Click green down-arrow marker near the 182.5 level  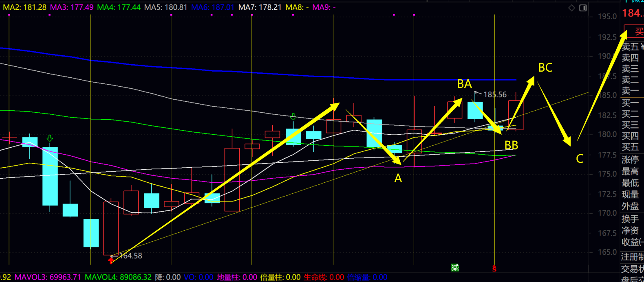(x=293, y=117)
